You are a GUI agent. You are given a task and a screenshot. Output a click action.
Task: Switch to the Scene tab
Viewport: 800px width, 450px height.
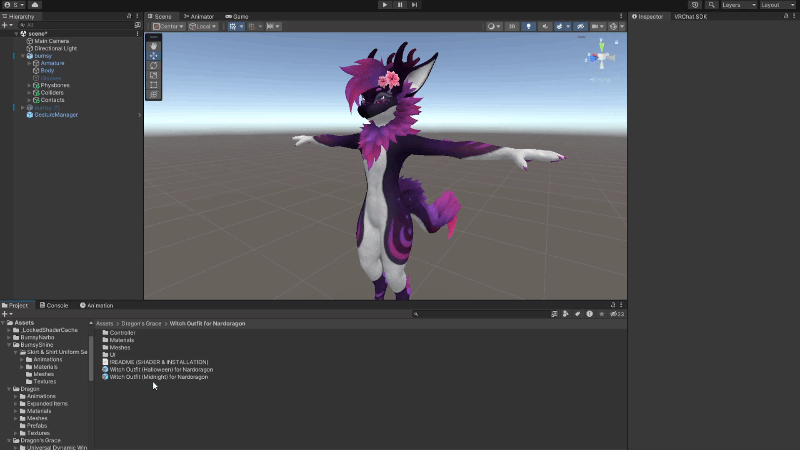click(x=159, y=16)
